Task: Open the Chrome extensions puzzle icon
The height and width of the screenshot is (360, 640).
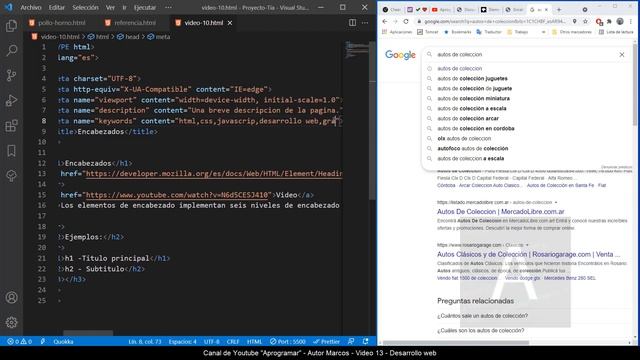Action: [609, 21]
